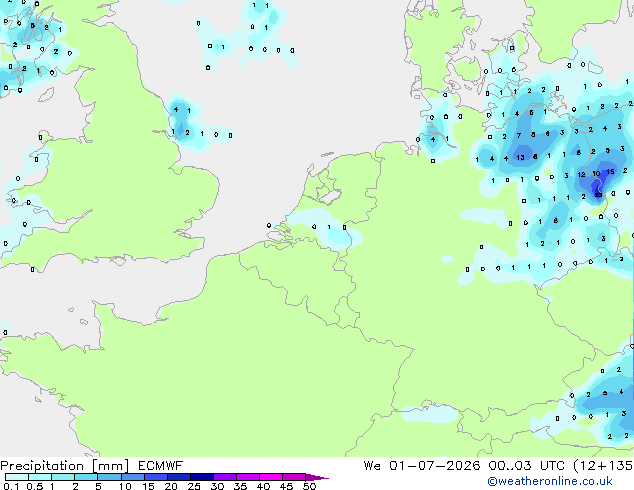Click the legend scale label '45'
The width and height of the screenshot is (634, 490).
pos(287,486)
